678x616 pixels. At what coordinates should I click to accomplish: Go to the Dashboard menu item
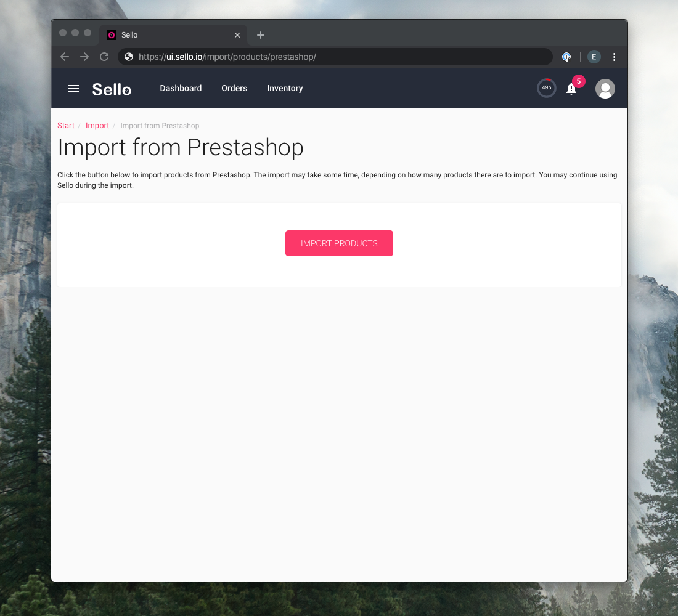[x=181, y=88]
